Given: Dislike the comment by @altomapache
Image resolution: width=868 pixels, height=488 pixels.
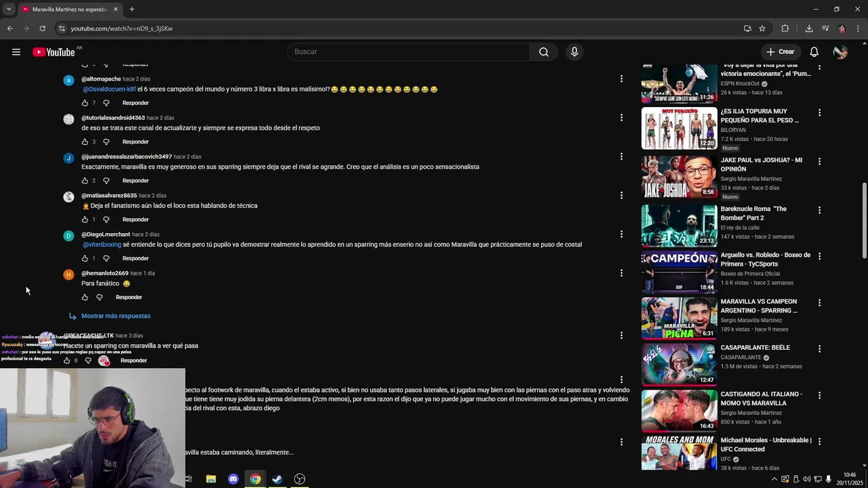Looking at the screenshot, I should (x=106, y=103).
